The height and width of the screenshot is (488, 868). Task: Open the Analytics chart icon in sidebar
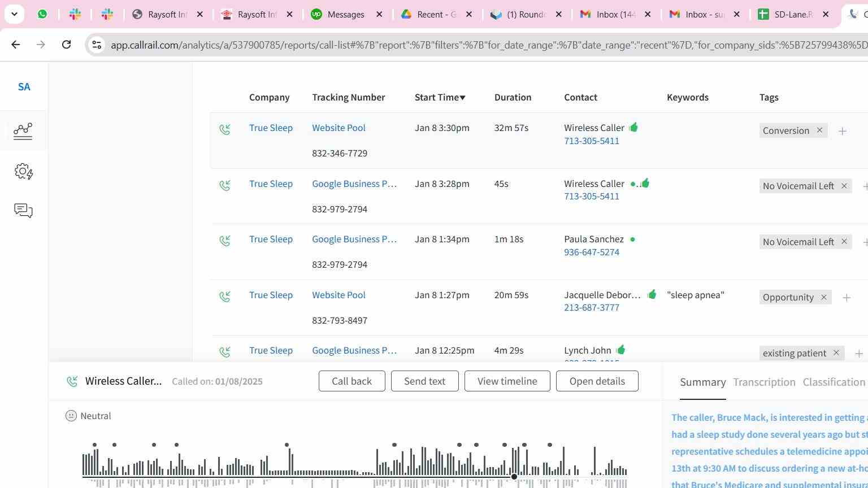pyautogui.click(x=23, y=131)
